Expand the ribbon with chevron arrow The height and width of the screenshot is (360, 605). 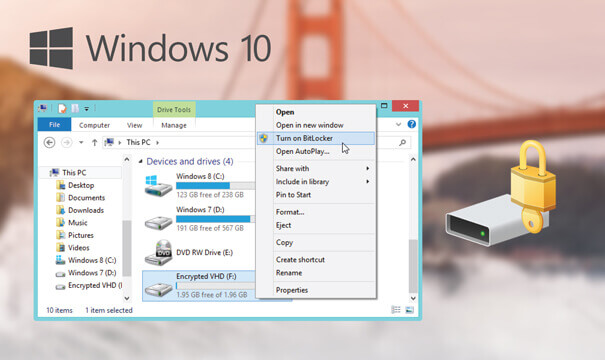pos(399,124)
